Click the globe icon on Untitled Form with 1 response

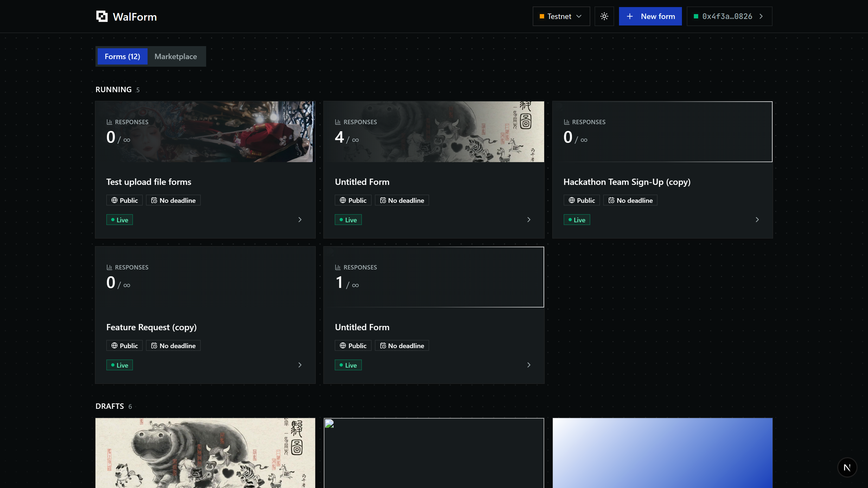point(343,346)
